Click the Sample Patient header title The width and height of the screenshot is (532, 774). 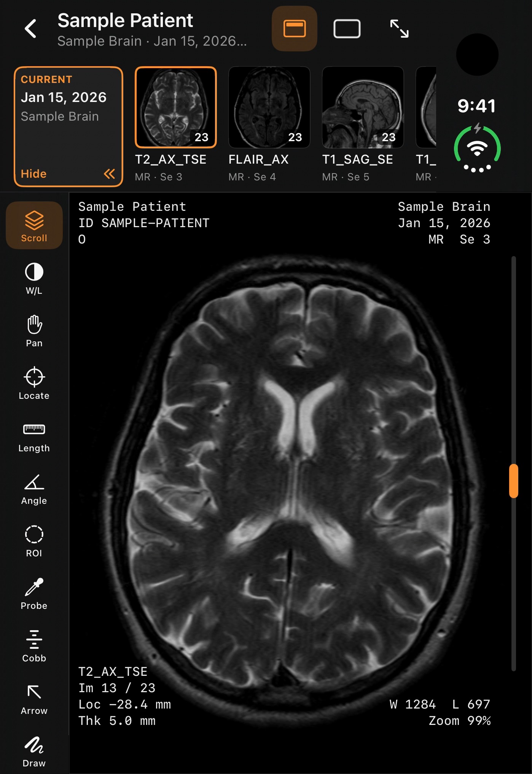click(125, 21)
